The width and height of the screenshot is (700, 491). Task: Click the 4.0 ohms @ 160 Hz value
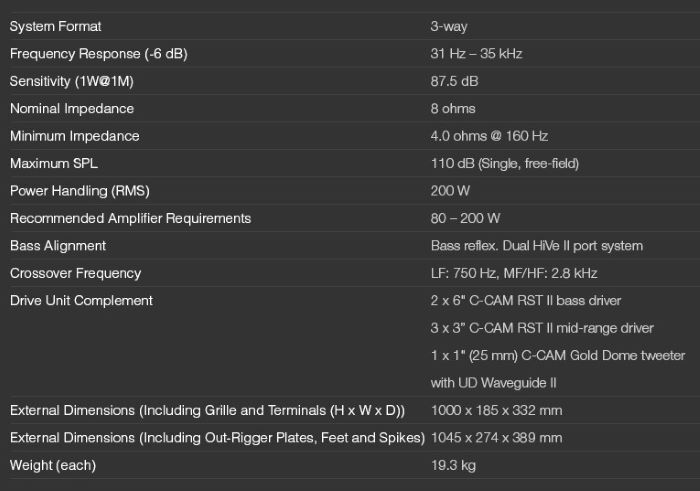coord(489,136)
